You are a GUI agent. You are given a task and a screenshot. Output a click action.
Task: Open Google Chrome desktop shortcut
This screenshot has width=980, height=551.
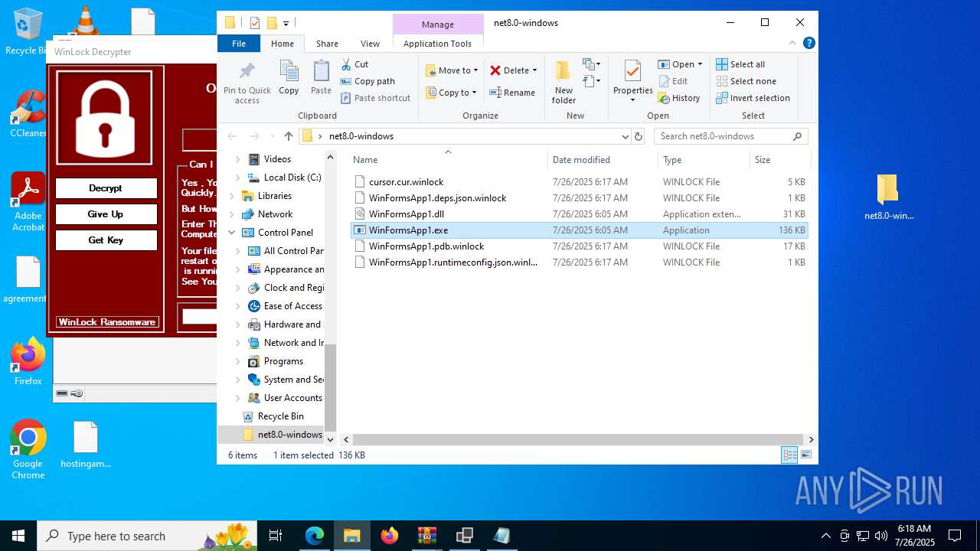coord(28,450)
